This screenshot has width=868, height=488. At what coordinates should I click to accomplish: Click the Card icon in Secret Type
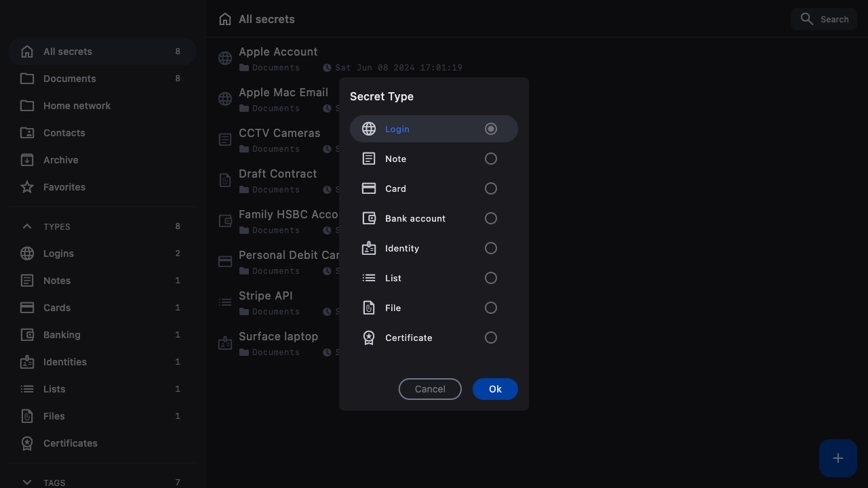click(369, 188)
